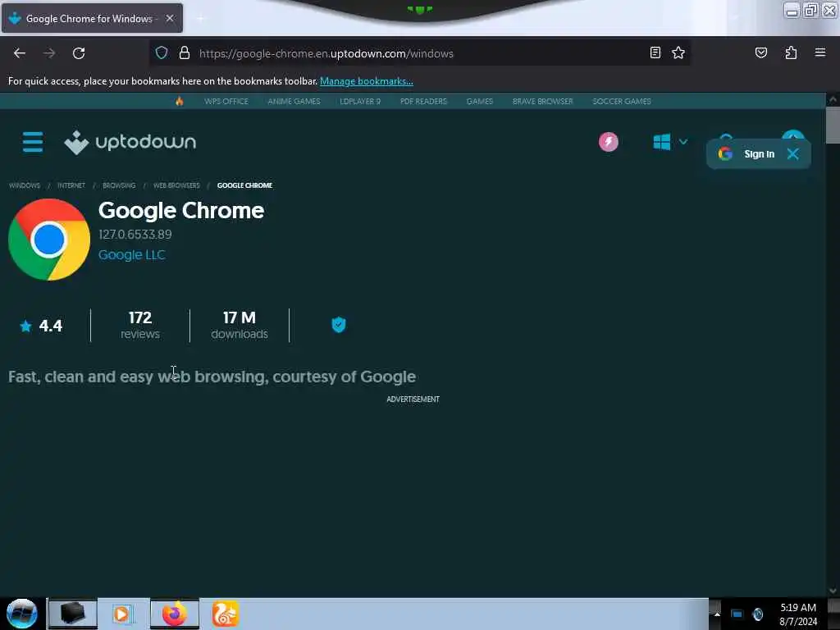840x630 pixels.
Task: Go to the WEB BROWSERS breadcrumb
Action: 176,185
